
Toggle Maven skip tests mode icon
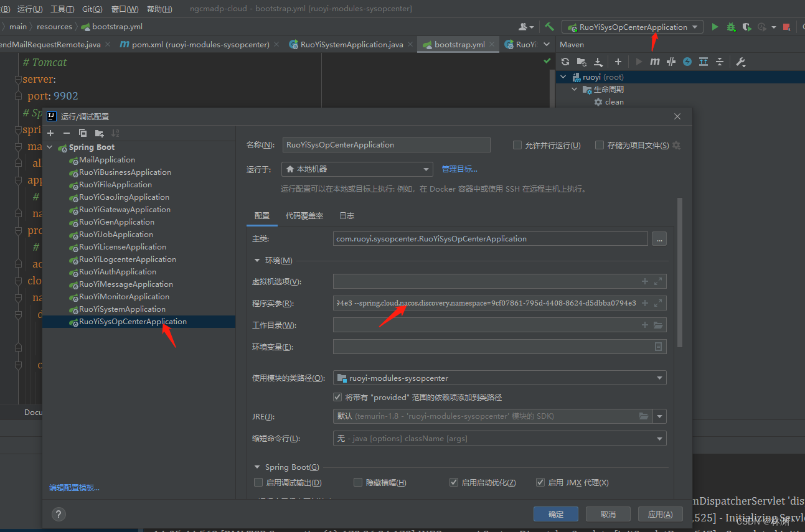[x=671, y=62]
